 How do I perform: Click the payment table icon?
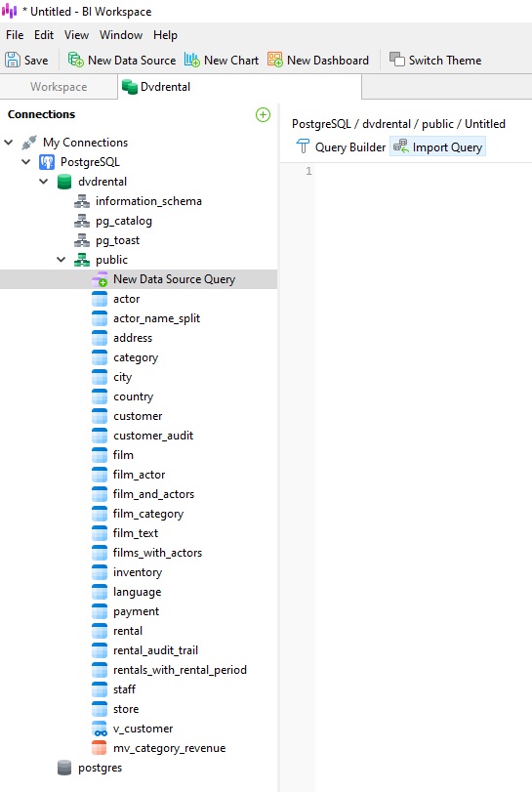tap(100, 611)
